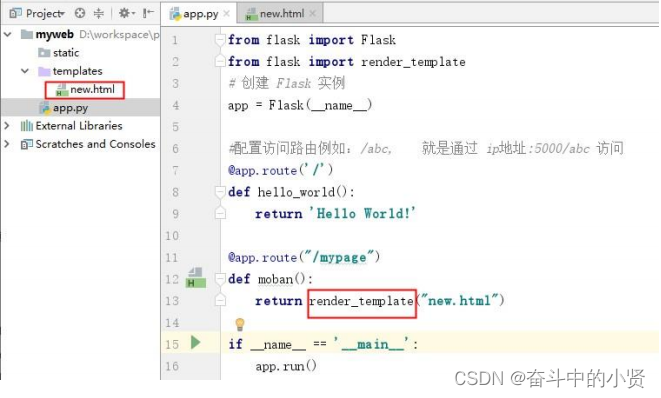This screenshot has width=661, height=398.
Task: Click the External Libraries icon
Action: pyautogui.click(x=27, y=126)
